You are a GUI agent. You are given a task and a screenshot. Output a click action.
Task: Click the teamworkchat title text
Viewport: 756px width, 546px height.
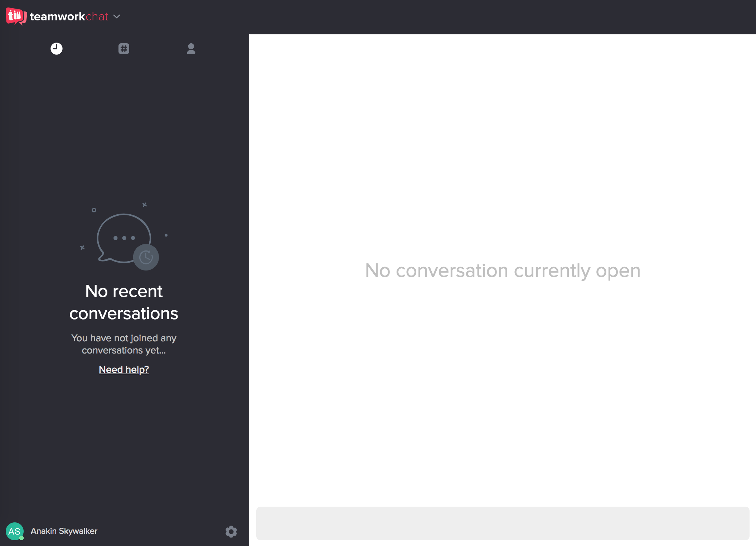[x=69, y=16]
